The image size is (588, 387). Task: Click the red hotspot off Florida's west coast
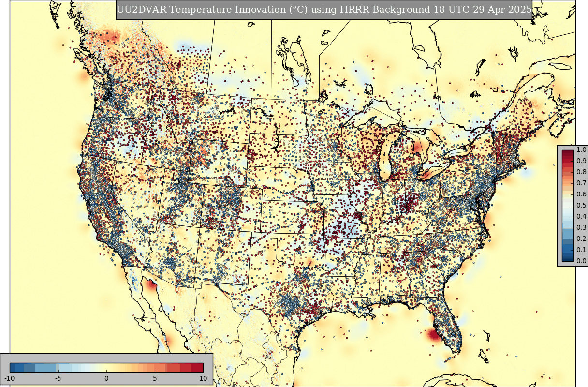(x=433, y=334)
